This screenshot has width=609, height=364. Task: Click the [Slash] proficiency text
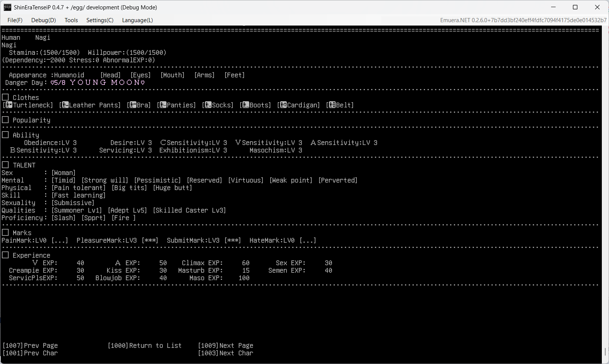pyautogui.click(x=64, y=218)
